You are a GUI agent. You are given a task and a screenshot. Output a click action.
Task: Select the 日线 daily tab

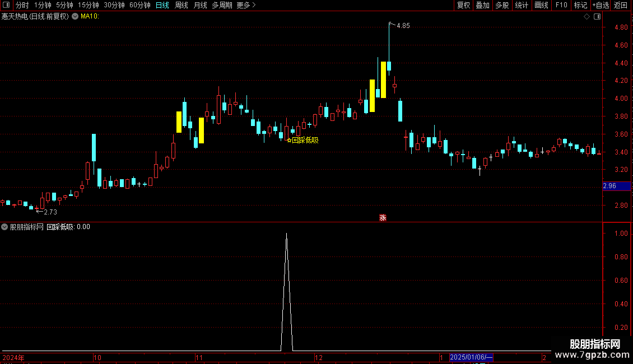click(162, 5)
